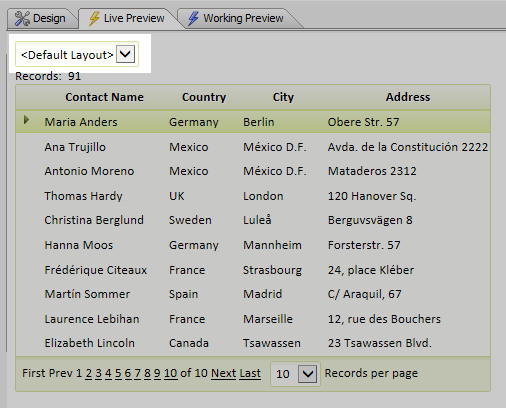Select the Thomas Hardy row
Viewport: 506px width, 408px height.
click(x=253, y=196)
